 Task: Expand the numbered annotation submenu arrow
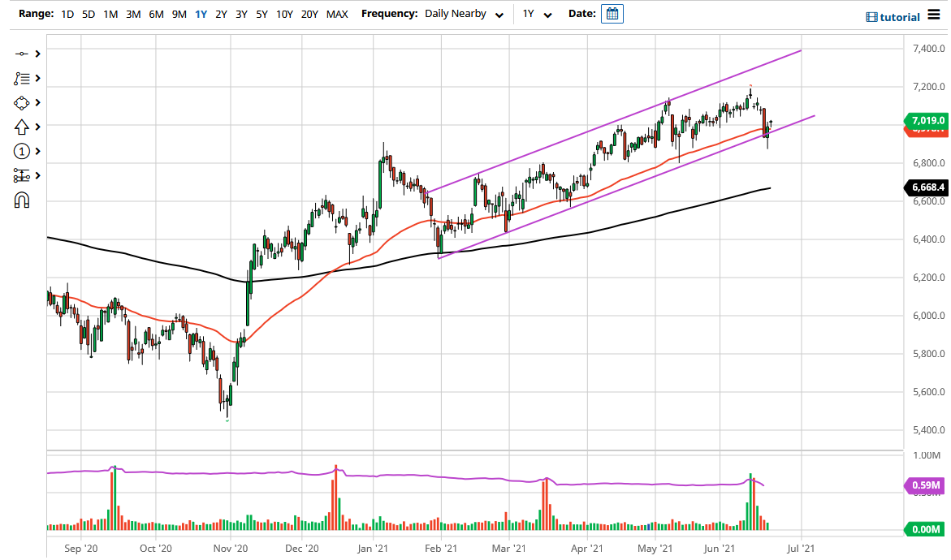(37, 152)
